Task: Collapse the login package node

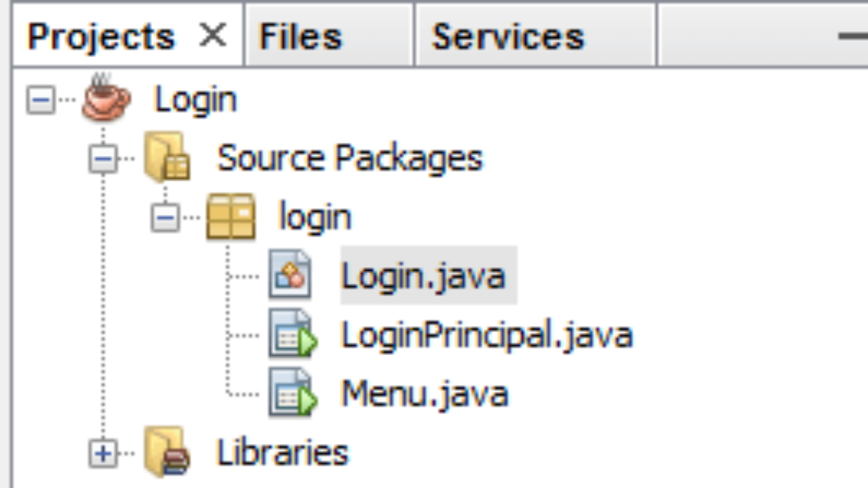Action: pos(165,218)
